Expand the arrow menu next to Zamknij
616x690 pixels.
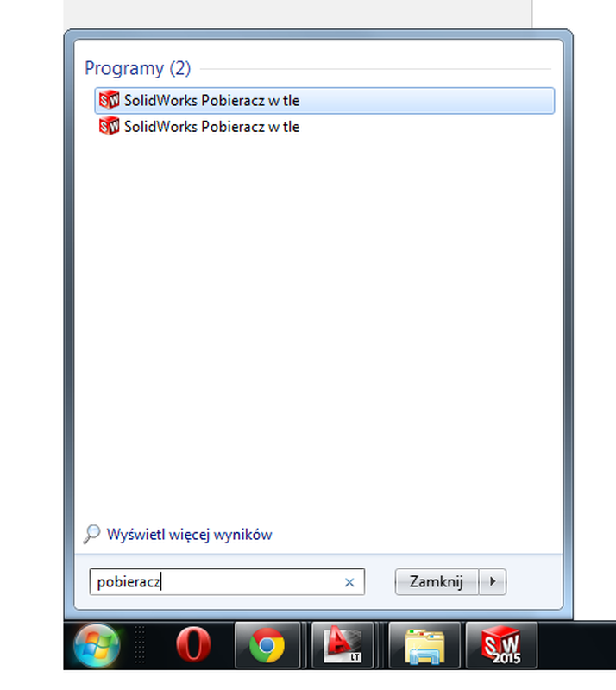493,581
